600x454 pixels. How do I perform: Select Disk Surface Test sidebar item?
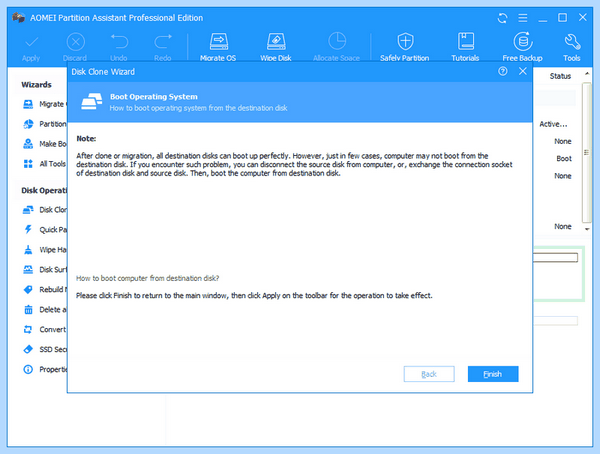(44, 269)
